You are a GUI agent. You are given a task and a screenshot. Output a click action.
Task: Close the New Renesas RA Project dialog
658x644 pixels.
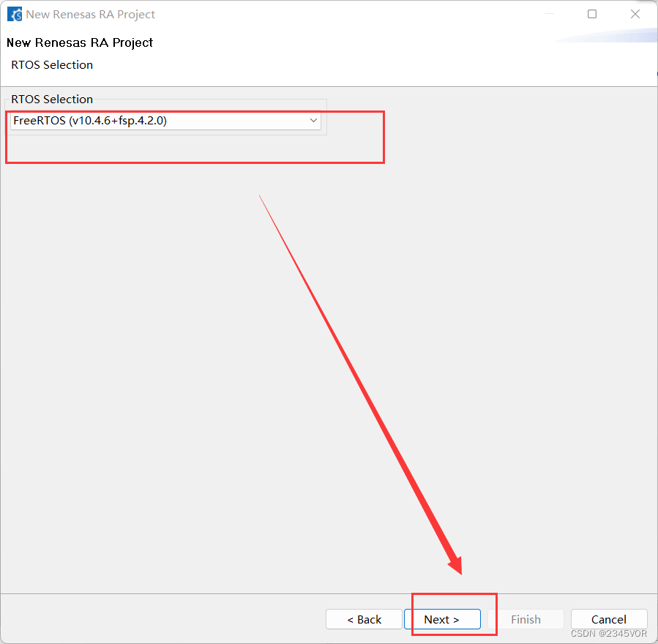635,14
